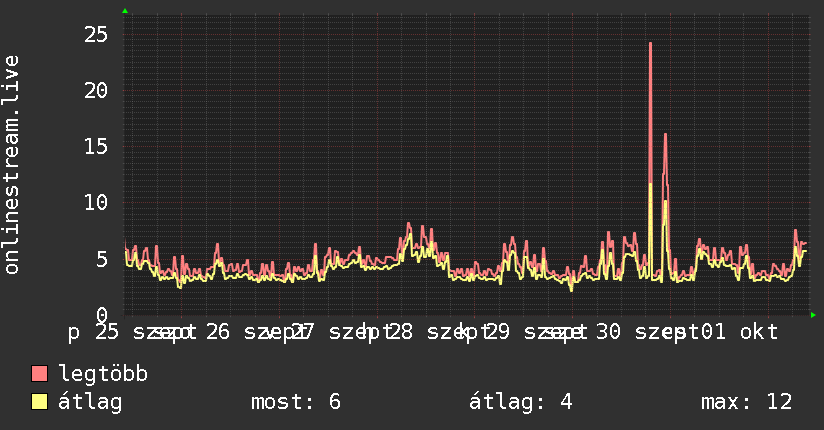
Task: Click the 'max: 12' statistic
Action: click(746, 402)
